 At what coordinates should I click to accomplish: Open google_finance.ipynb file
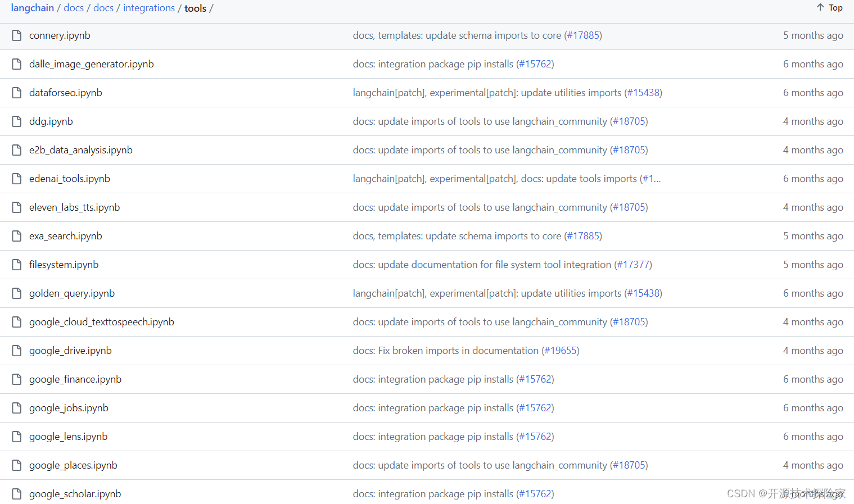point(75,379)
